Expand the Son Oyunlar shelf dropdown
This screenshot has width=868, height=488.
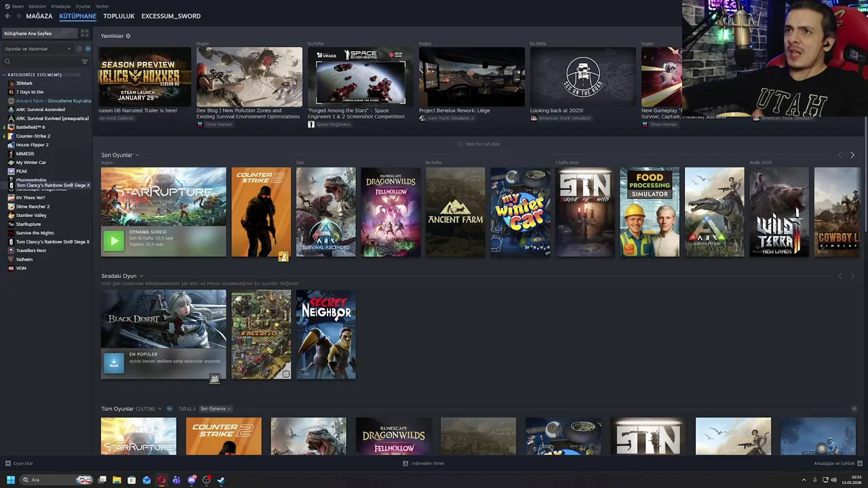pos(137,155)
